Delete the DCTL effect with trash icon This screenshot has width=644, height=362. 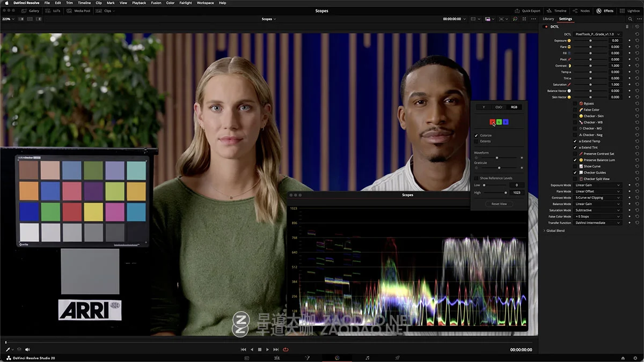click(627, 26)
